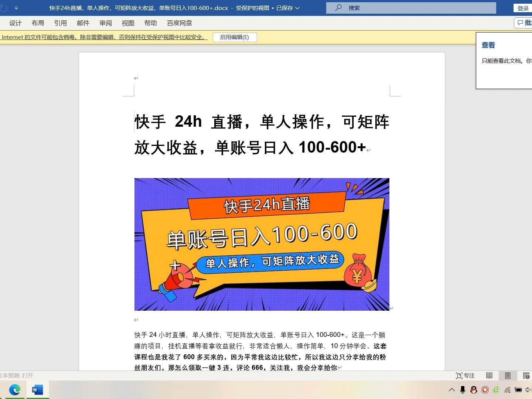
Task: Show hidden system tray icons
Action: pos(451,390)
